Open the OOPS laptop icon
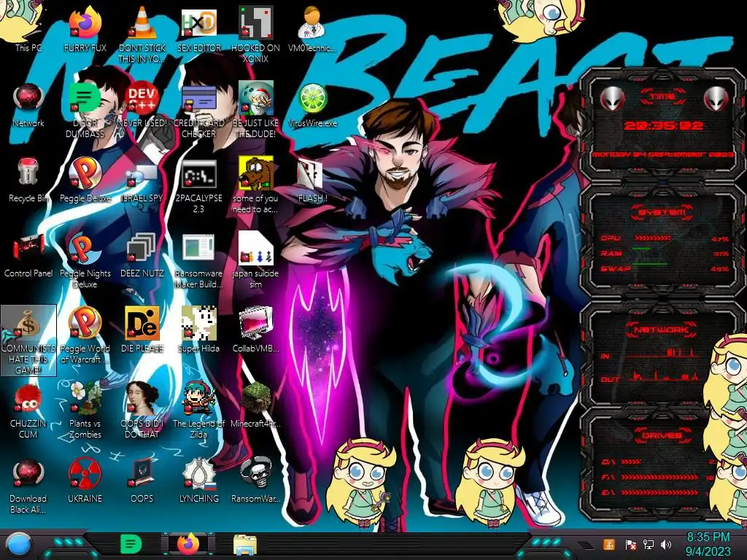 [x=142, y=474]
